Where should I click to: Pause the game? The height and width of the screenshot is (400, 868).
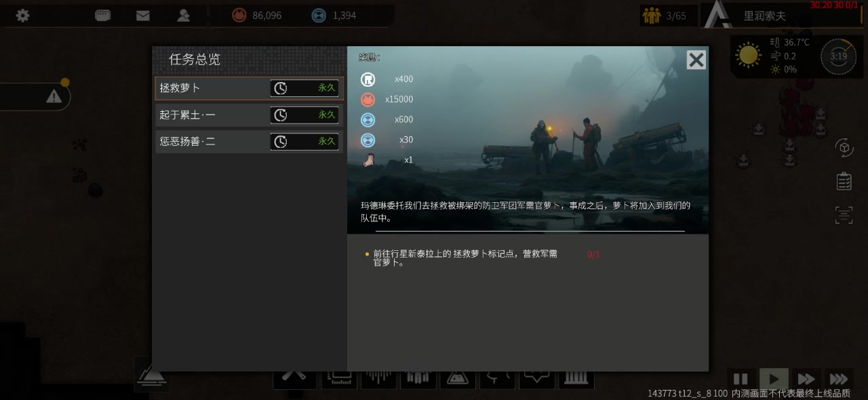pos(741,379)
